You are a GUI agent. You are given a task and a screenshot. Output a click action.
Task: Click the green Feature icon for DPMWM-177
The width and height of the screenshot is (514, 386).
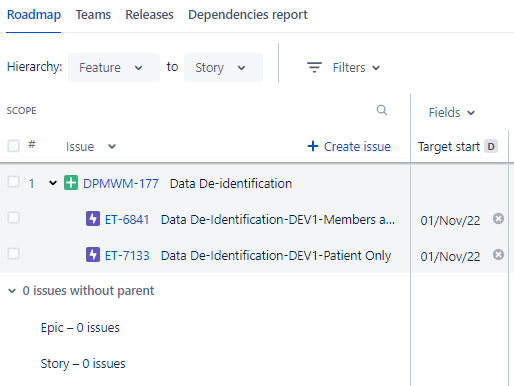pos(71,183)
